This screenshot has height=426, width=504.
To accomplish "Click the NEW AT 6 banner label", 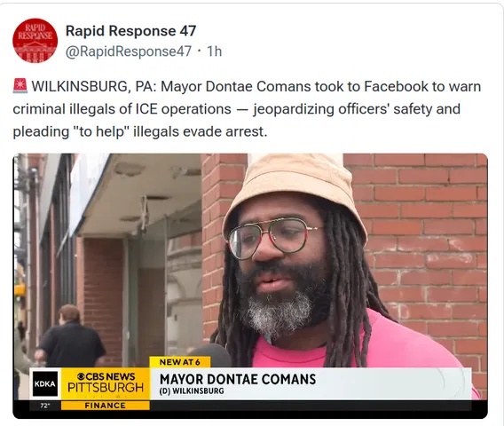I will (x=180, y=362).
